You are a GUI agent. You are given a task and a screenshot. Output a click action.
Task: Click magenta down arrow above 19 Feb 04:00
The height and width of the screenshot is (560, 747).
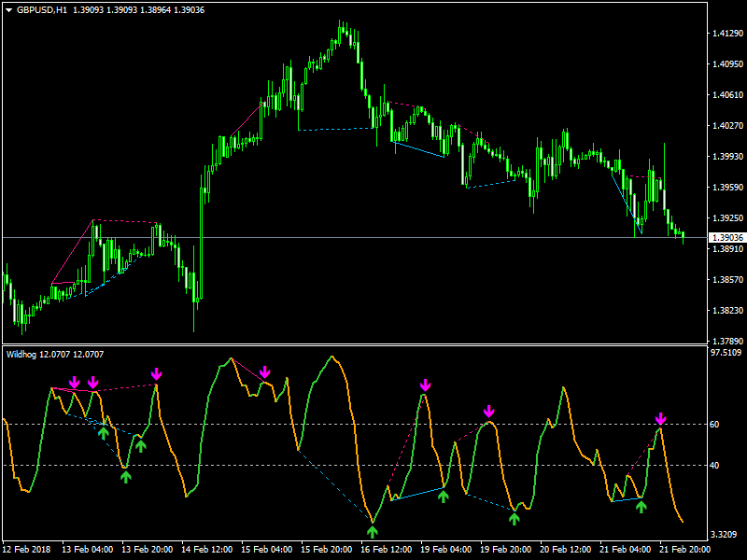pos(426,385)
